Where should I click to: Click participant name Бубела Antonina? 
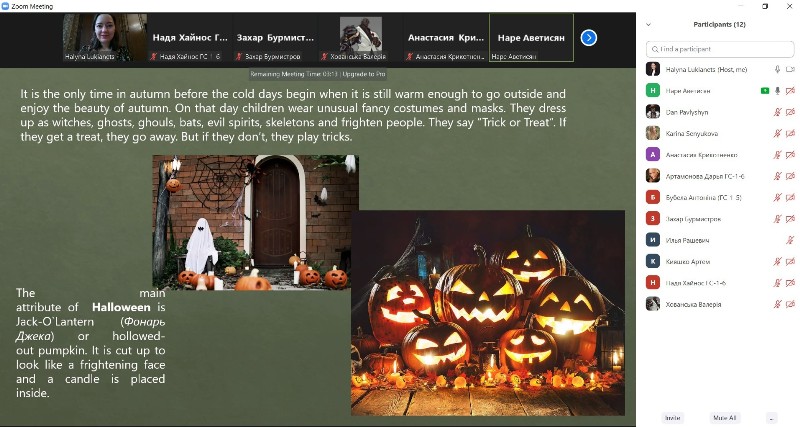704,197
